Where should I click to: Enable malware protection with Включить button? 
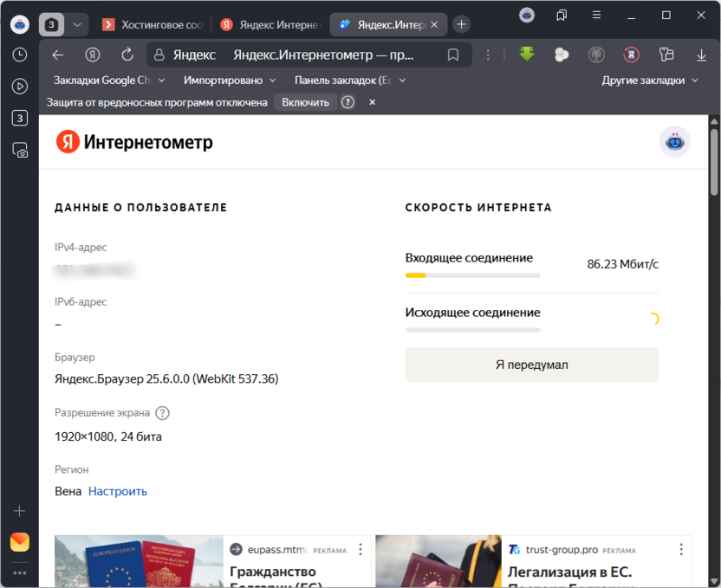(x=305, y=101)
